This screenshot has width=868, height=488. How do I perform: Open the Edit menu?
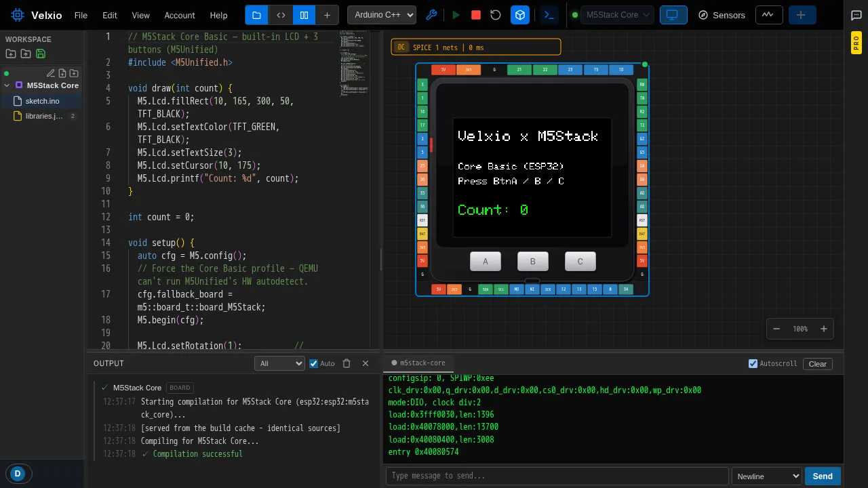tap(110, 15)
